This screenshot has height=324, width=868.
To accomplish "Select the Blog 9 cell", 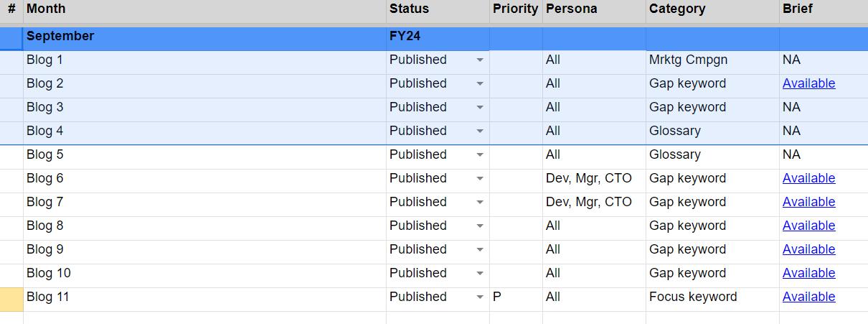I will coord(204,252).
